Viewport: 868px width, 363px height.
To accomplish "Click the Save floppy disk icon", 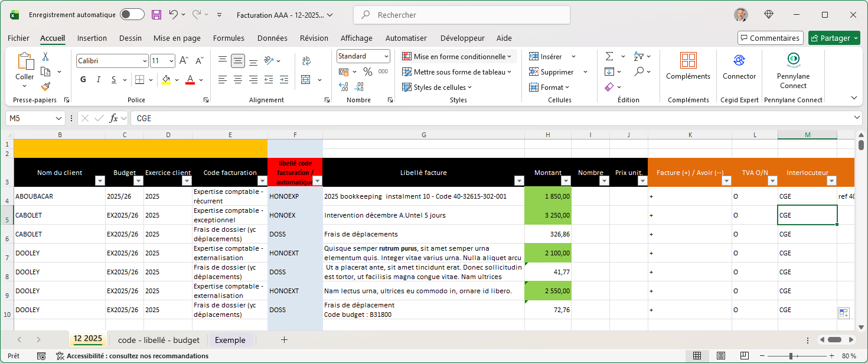I will pyautogui.click(x=156, y=15).
